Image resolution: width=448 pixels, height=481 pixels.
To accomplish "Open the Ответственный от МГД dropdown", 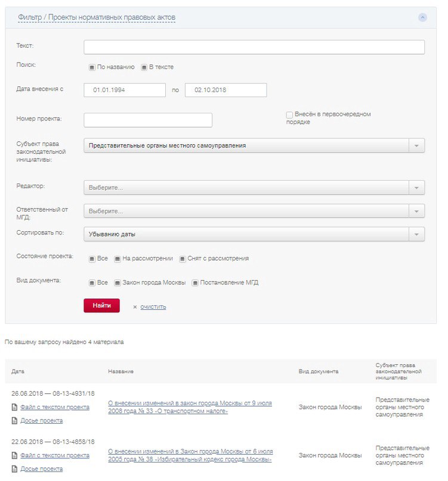I will click(x=254, y=211).
